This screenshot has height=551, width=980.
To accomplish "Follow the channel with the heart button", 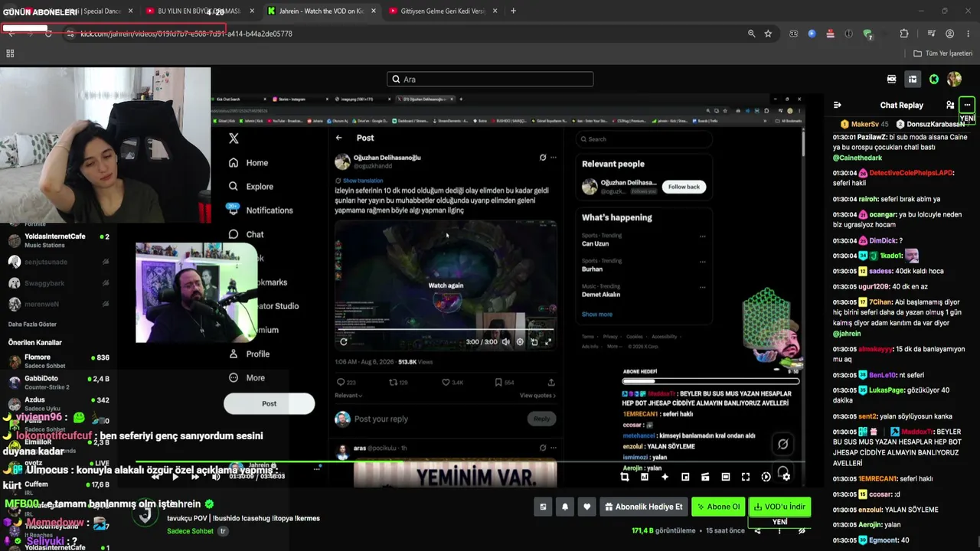I will click(x=587, y=507).
